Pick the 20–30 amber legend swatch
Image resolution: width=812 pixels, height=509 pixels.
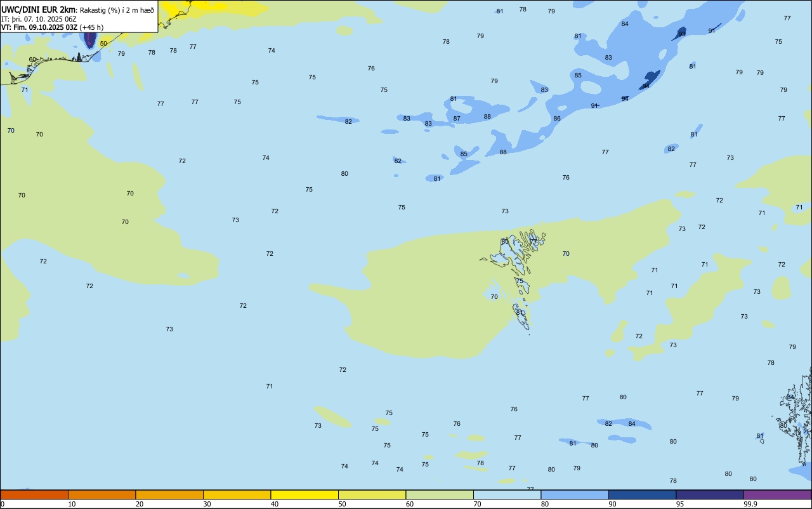click(x=169, y=494)
